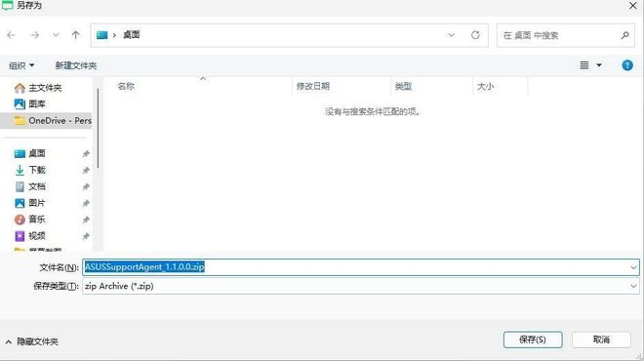Click the 保存(S) button
This screenshot has width=644, height=361.
(x=533, y=340)
